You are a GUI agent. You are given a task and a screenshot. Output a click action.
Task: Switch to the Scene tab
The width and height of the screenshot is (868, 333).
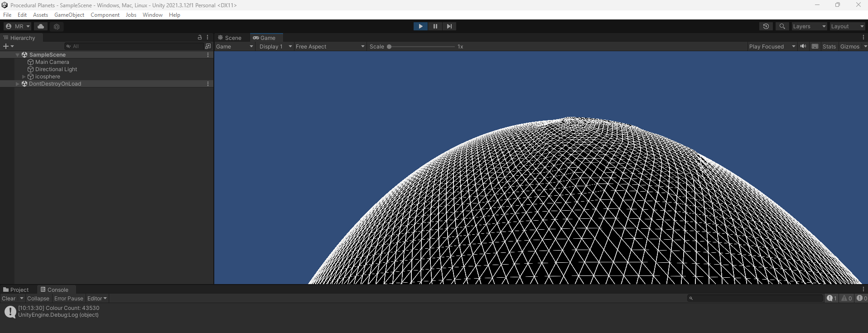[230, 38]
